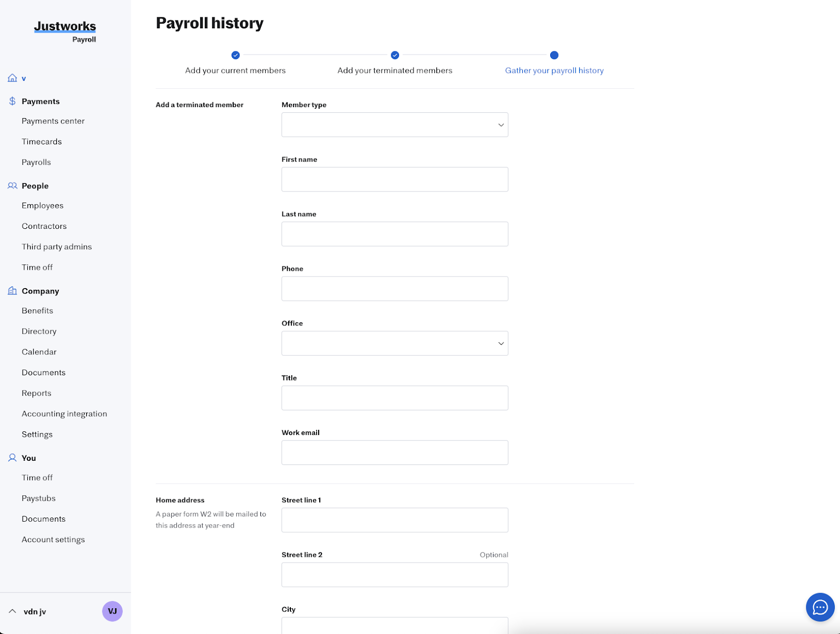The width and height of the screenshot is (840, 634).
Task: Open Payments center page
Action: pos(53,121)
